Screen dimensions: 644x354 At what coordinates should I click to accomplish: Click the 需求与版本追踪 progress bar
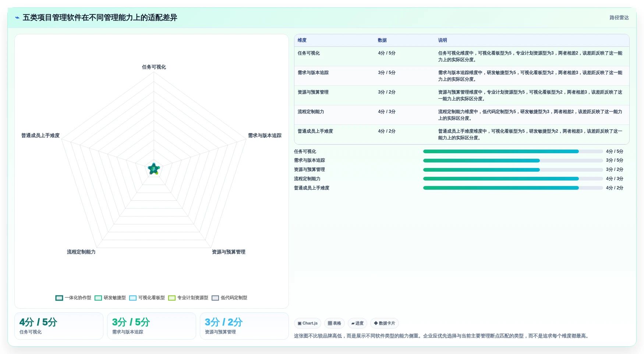pyautogui.click(x=513, y=161)
